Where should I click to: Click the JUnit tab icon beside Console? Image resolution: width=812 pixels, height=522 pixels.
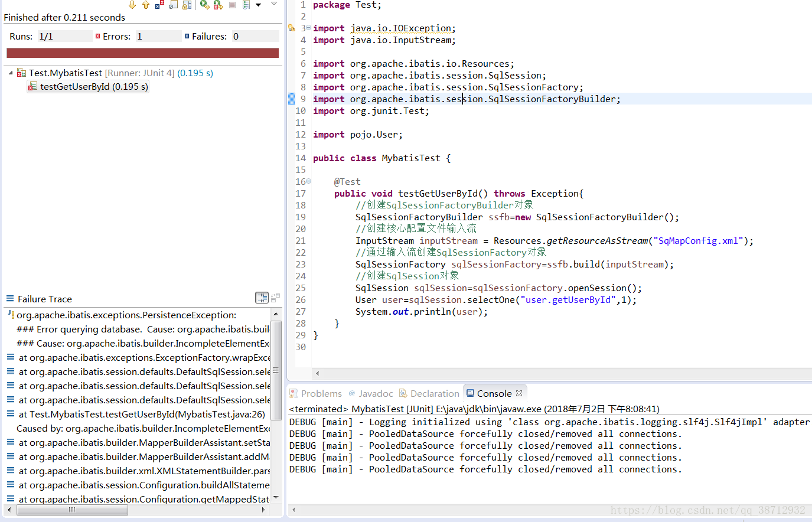tap(469, 393)
